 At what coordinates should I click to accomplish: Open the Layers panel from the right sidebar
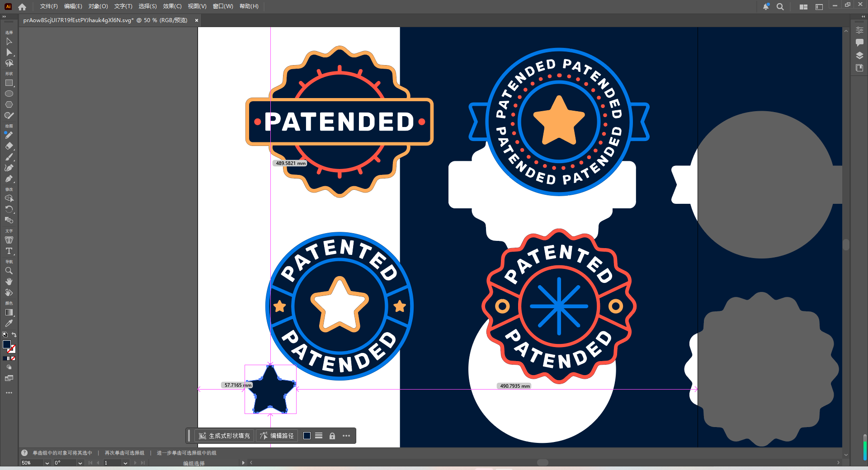click(x=859, y=56)
